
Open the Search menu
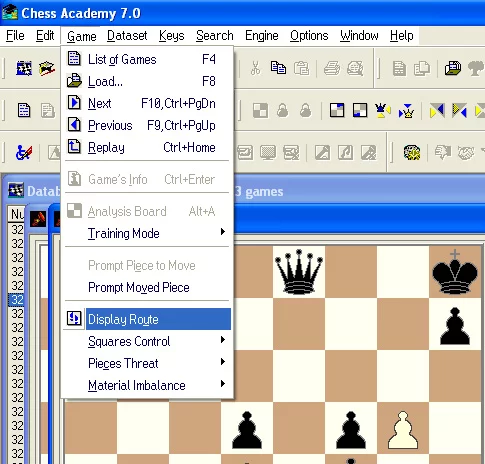(x=215, y=35)
